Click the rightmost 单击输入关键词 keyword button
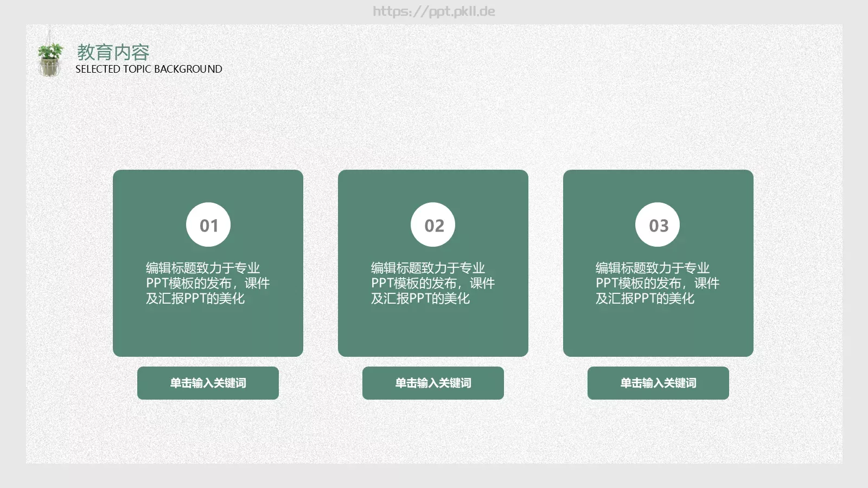 pos(658,383)
